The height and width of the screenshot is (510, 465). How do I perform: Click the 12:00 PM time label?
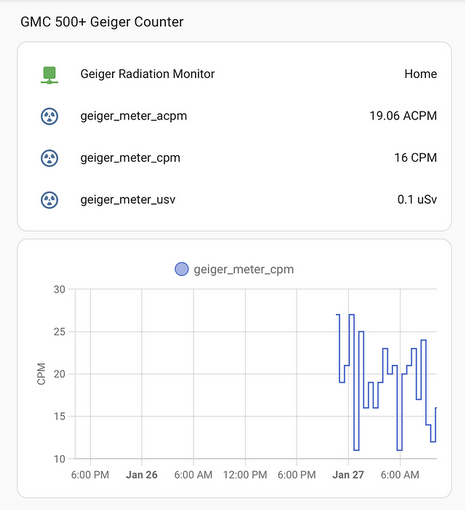click(x=245, y=475)
